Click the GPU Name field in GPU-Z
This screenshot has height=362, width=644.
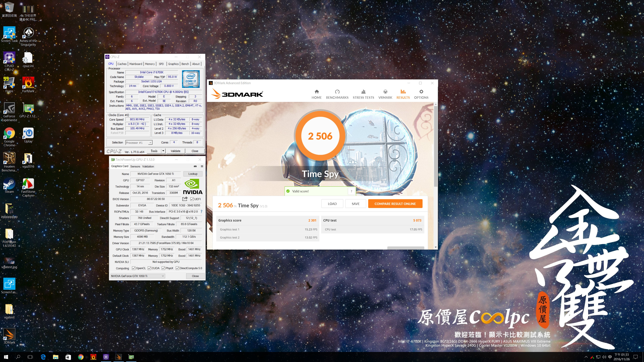pos(155,174)
